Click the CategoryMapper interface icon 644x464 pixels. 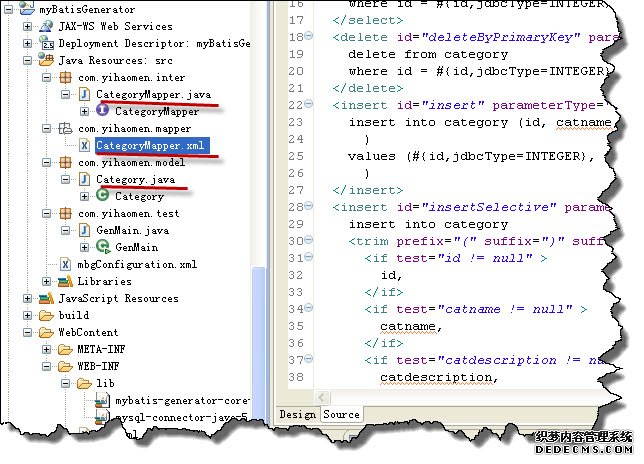(102, 111)
